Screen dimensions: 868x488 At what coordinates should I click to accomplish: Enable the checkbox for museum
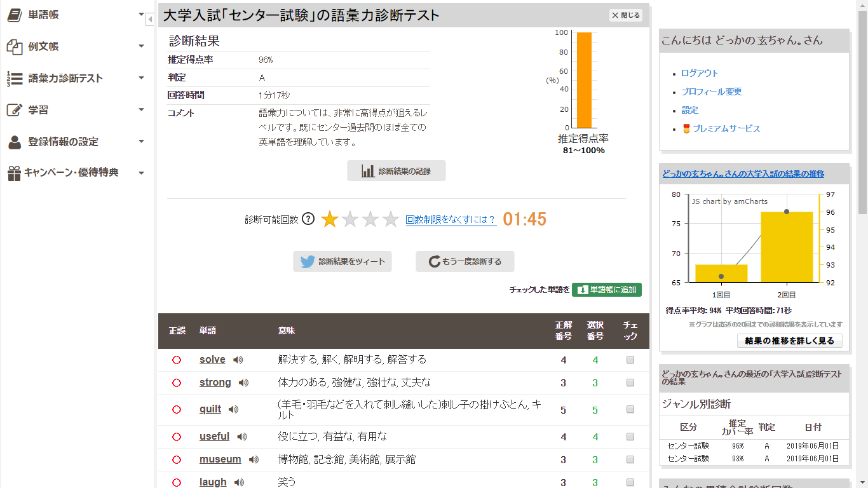630,459
